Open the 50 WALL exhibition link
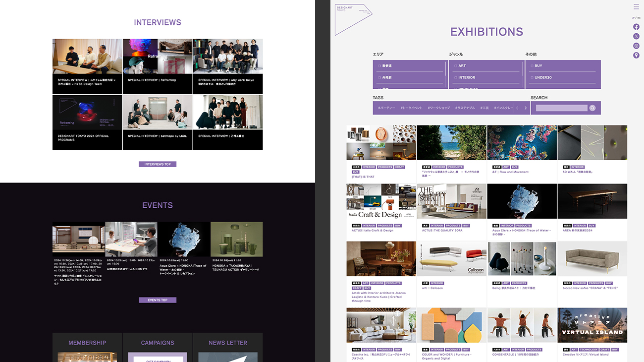This screenshot has width=644, height=362. click(x=578, y=172)
